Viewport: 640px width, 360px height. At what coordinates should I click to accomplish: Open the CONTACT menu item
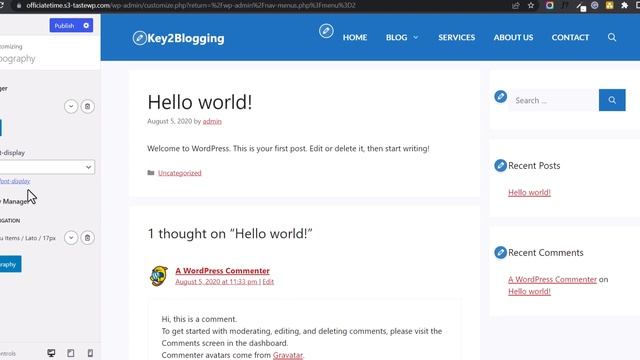point(570,37)
